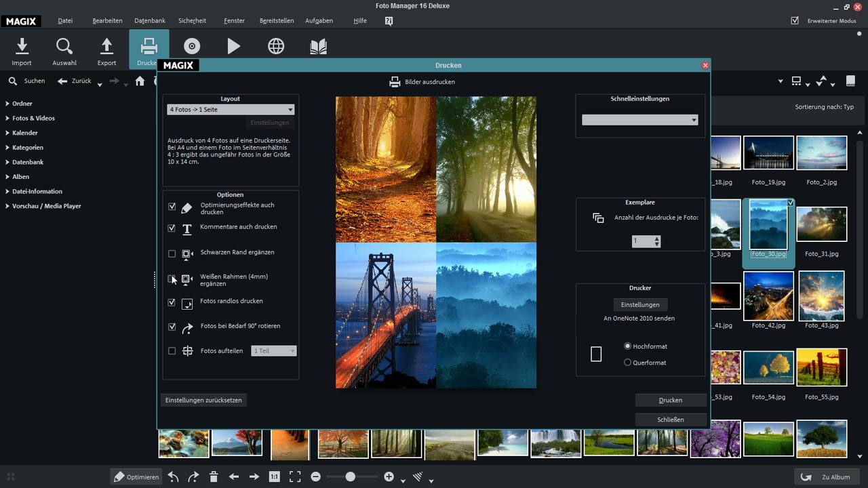Viewport: 868px width, 488px height.
Task: Disable Kommentare auch drucken
Action: click(172, 228)
